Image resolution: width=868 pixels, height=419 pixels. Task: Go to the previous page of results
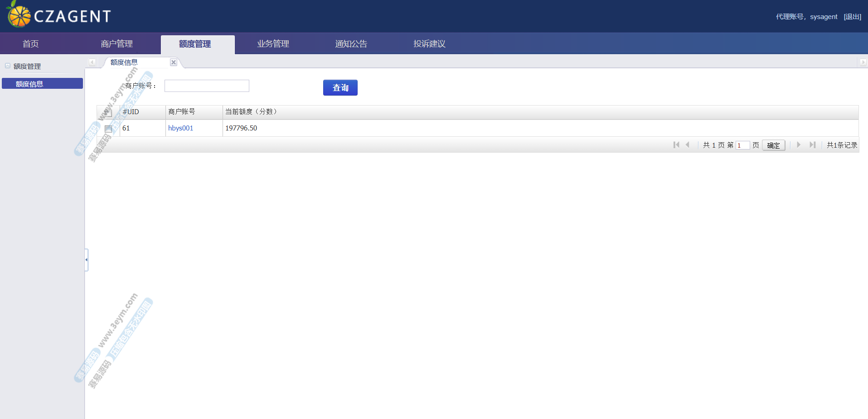688,145
